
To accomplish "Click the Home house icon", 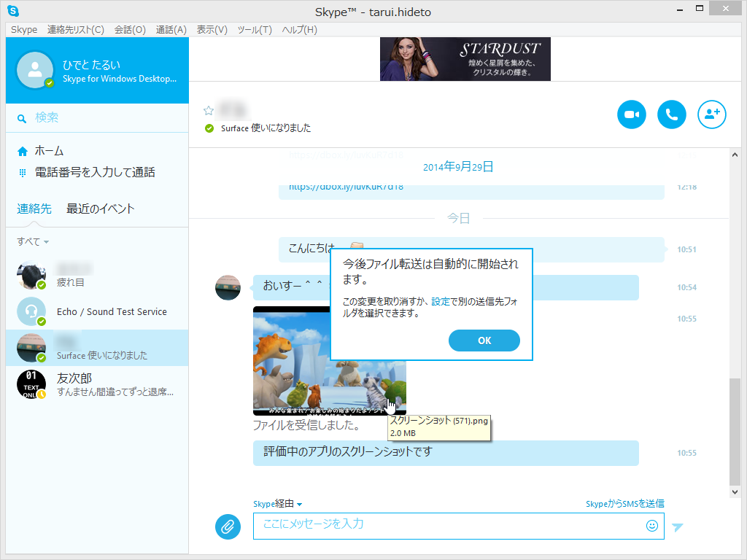I will (23, 152).
